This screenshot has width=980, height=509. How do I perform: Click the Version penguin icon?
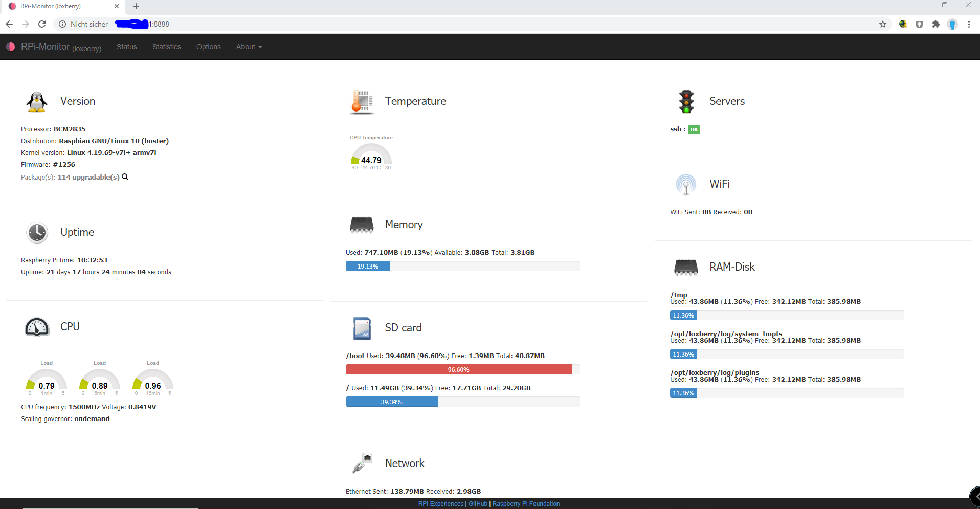(37, 102)
